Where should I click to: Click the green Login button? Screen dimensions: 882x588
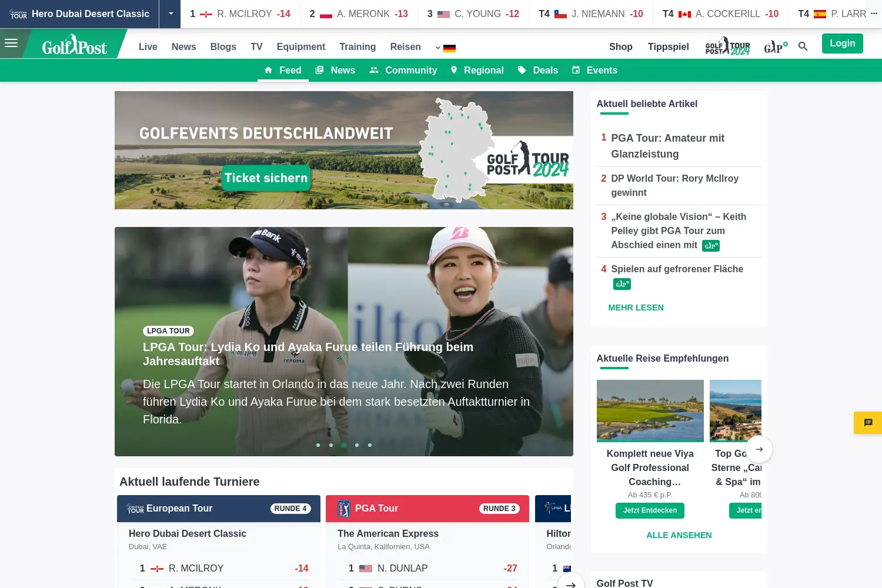[843, 44]
